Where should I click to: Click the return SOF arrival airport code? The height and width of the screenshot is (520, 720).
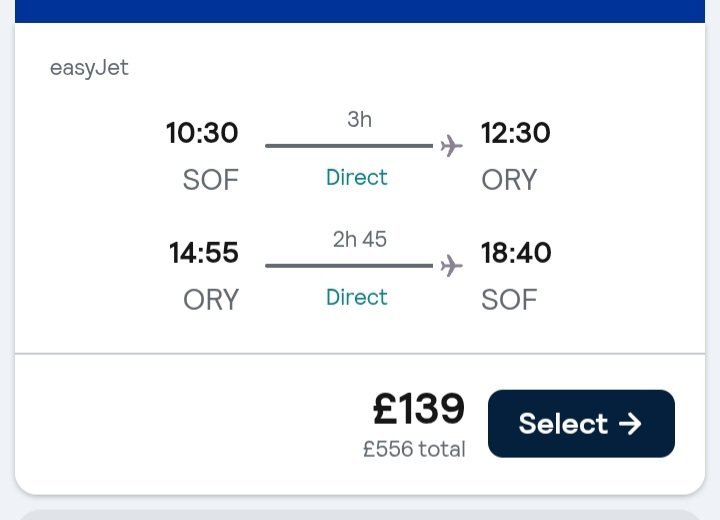509,300
